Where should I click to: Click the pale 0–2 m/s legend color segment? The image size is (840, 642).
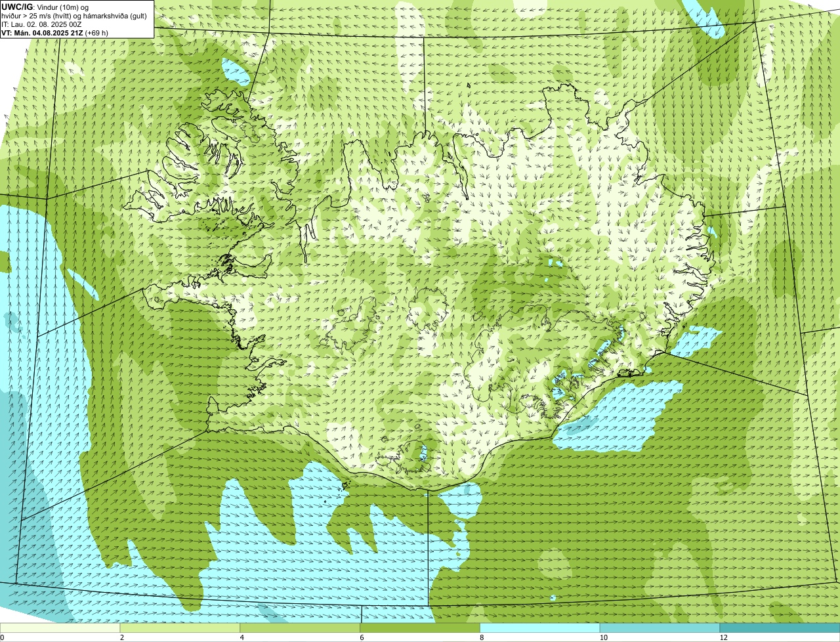pos(60,628)
